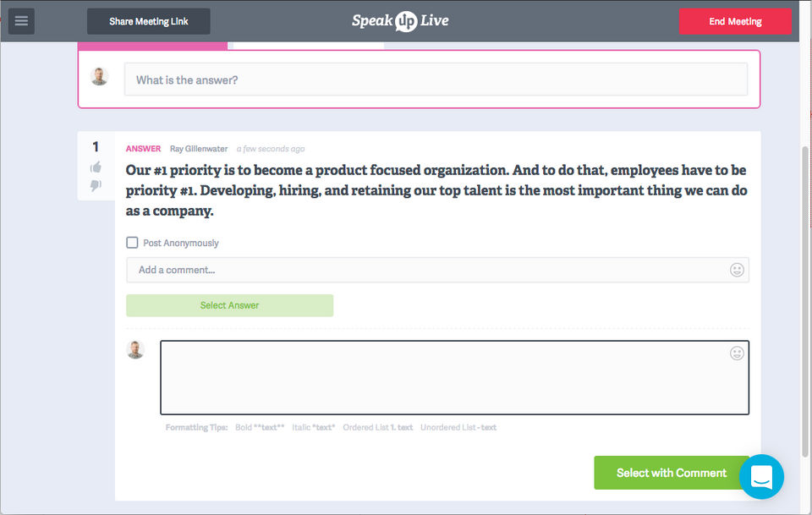
Task: Click the avatar beside the large comment box
Action: coord(135,349)
